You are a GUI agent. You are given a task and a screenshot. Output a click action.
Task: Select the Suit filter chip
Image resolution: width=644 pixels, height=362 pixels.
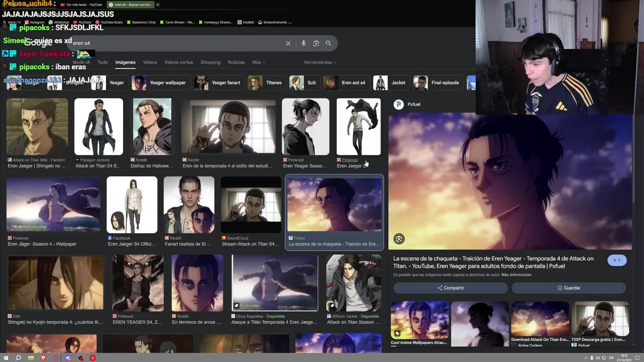(x=304, y=82)
